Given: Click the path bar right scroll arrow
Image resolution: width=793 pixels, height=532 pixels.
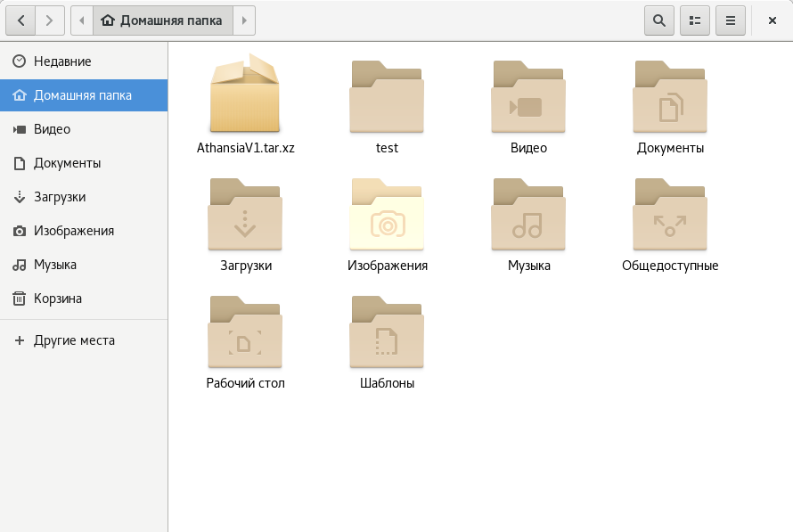Looking at the screenshot, I should coord(244,20).
